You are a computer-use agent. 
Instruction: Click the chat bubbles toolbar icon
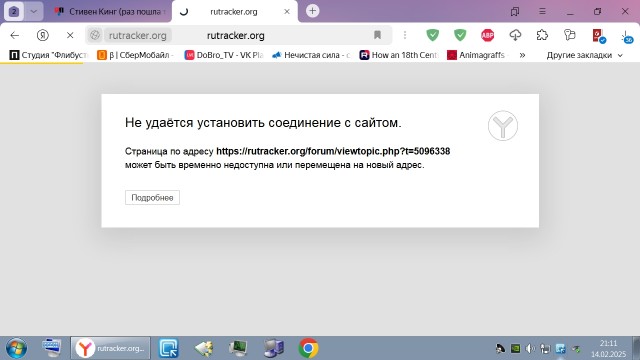pos(569,35)
